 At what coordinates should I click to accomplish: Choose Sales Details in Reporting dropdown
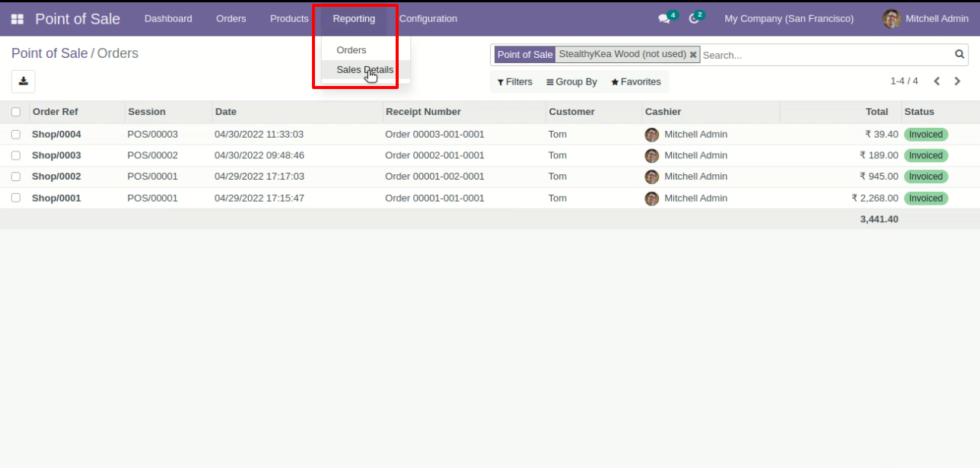click(x=366, y=70)
